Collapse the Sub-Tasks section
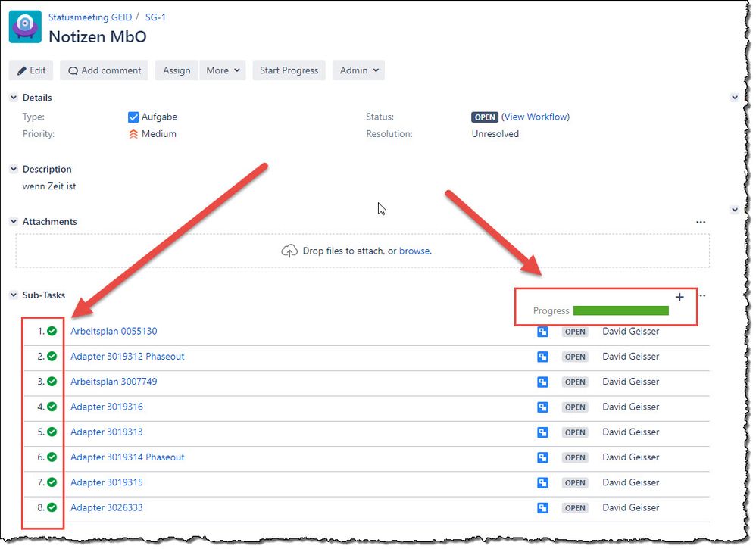The image size is (756, 549). pyautogui.click(x=14, y=295)
